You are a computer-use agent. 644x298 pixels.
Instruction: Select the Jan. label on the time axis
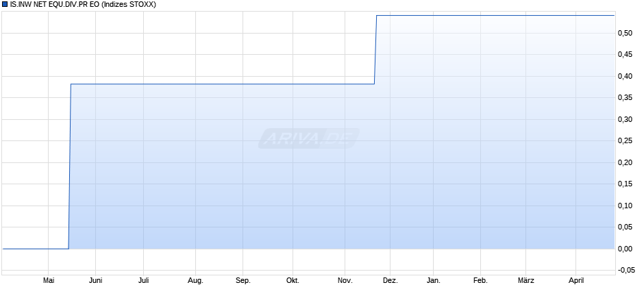point(433,281)
